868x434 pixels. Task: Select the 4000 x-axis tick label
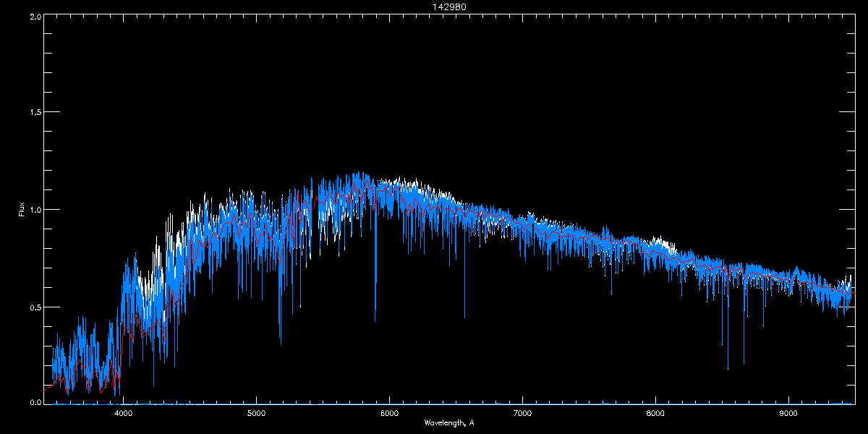[124, 414]
